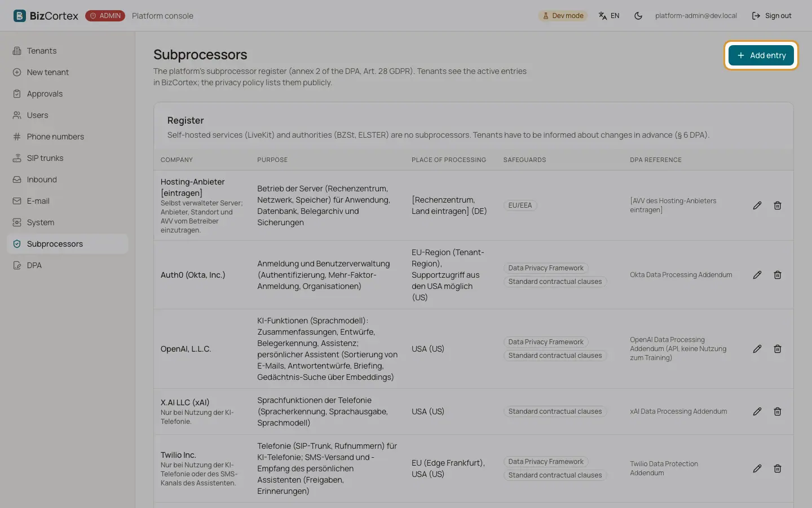Image resolution: width=812 pixels, height=508 pixels.
Task: Sign out of the console
Action: [x=772, y=16]
